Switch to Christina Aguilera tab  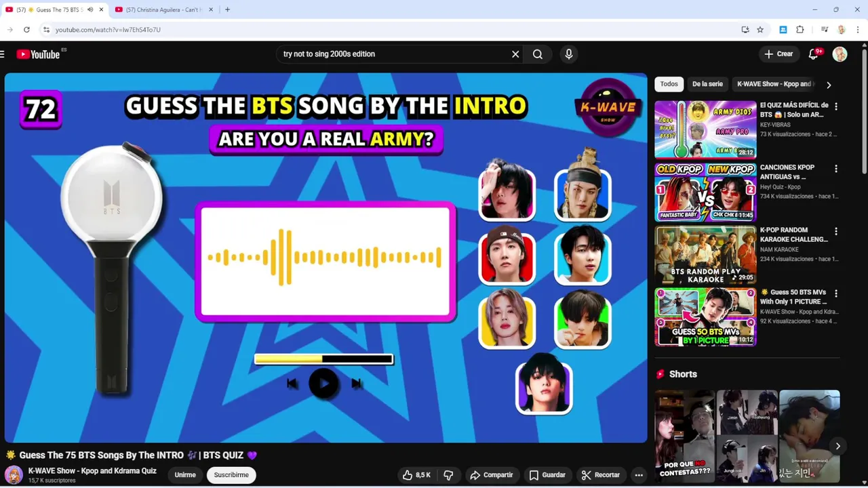165,9
